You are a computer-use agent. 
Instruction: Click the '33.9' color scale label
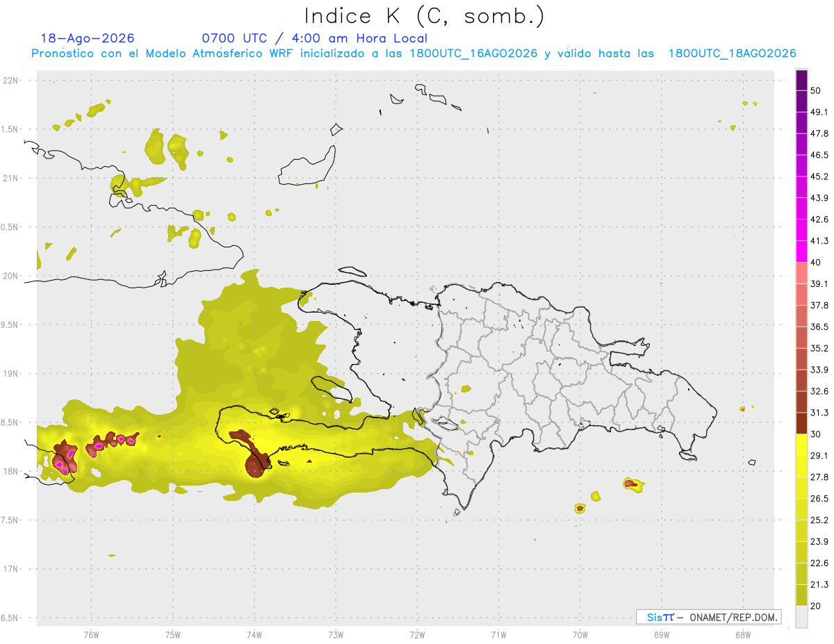coord(819,370)
